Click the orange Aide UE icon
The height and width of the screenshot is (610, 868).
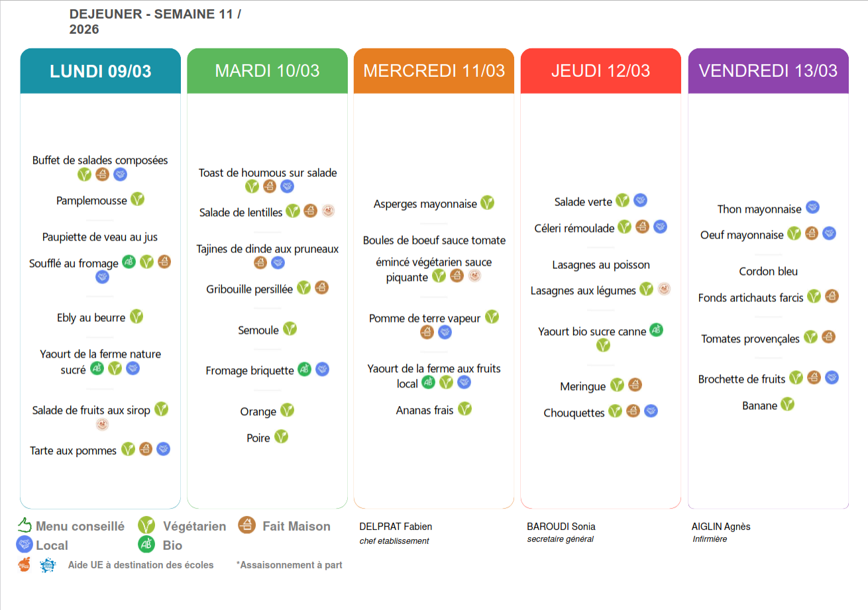click(x=25, y=565)
